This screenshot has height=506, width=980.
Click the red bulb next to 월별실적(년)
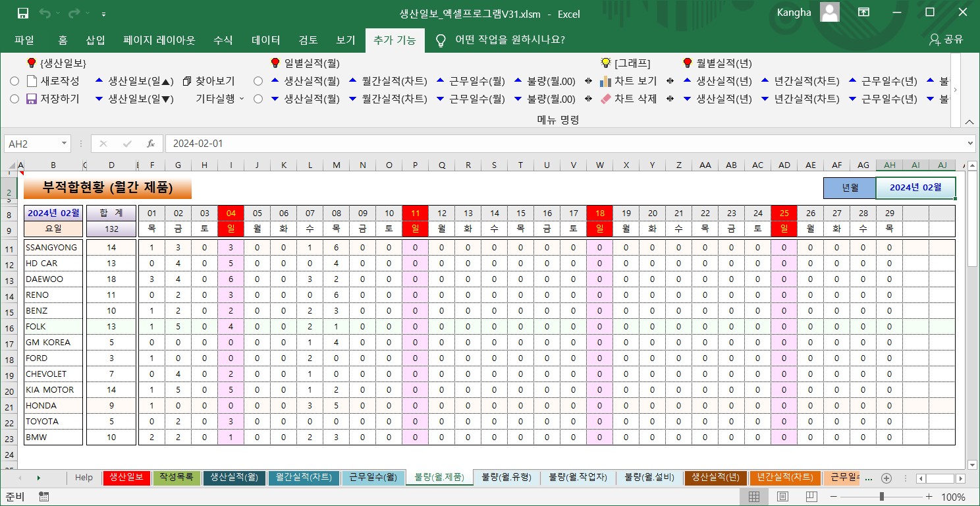click(688, 63)
